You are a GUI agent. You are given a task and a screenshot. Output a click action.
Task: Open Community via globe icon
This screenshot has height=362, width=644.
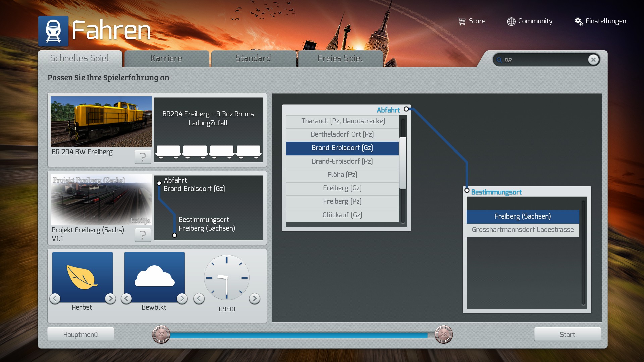tap(511, 21)
